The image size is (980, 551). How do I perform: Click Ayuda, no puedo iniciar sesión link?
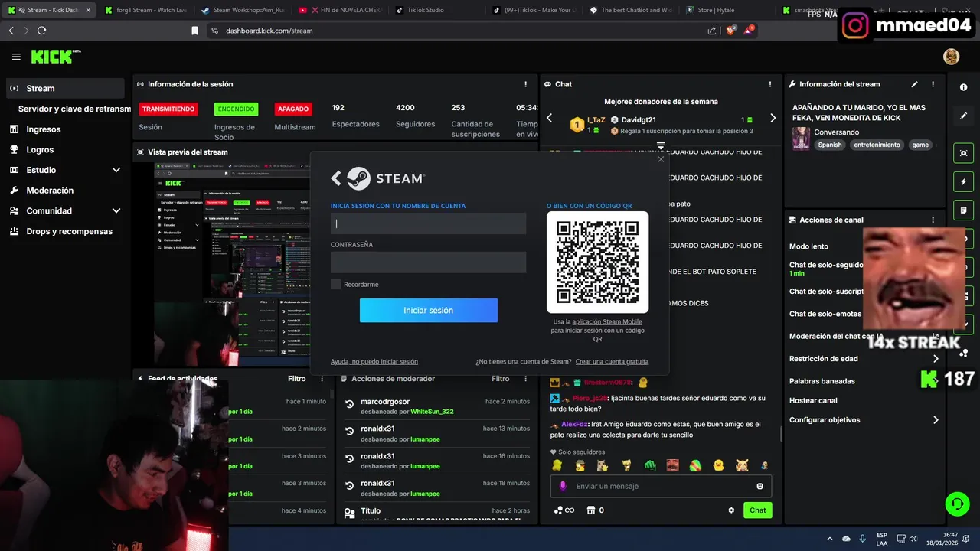point(374,361)
